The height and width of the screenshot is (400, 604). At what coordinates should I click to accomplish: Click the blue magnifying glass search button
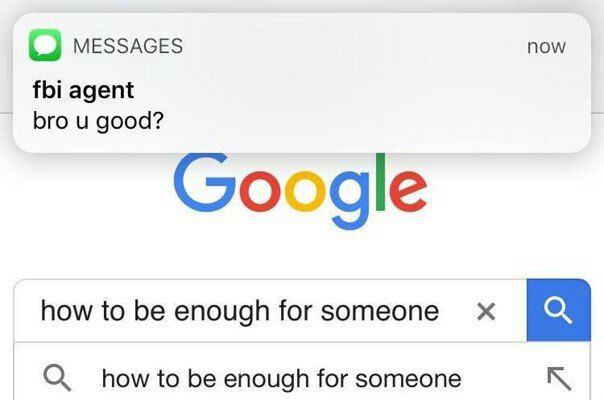559,310
